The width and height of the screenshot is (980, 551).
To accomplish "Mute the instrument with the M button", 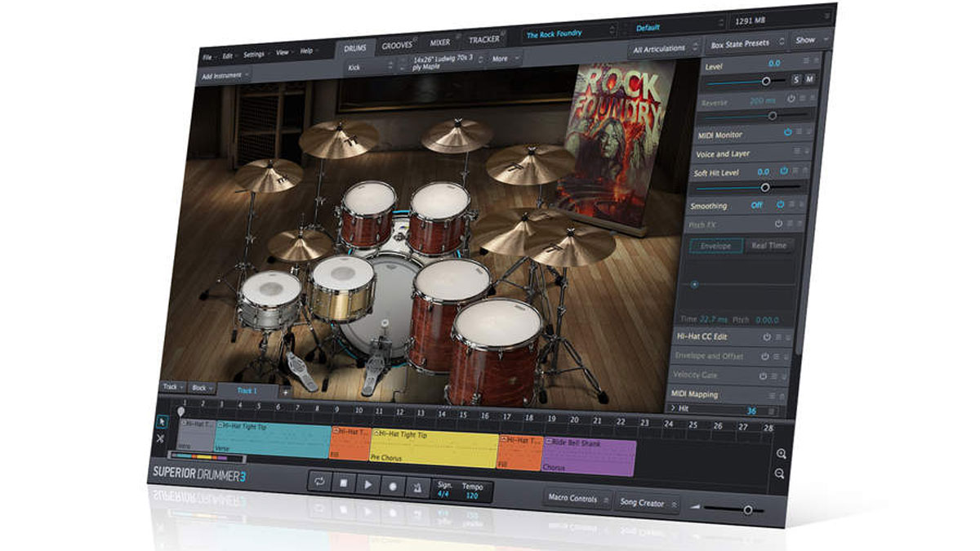I will (x=809, y=79).
